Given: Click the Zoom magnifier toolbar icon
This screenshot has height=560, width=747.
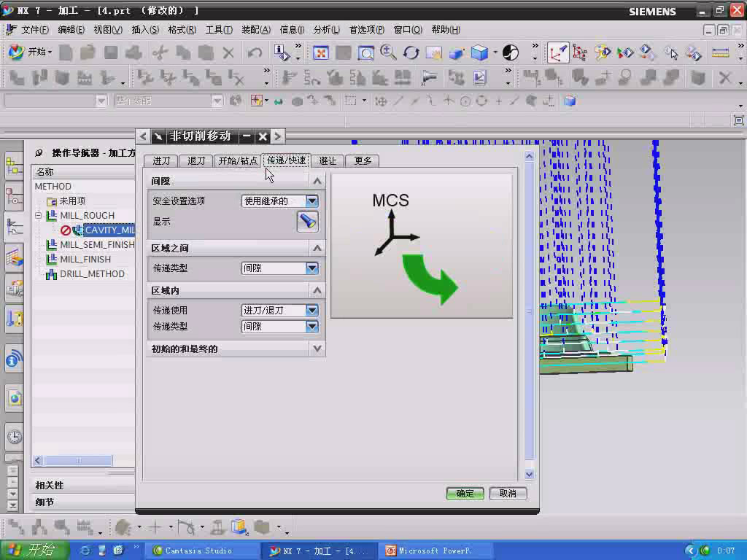Looking at the screenshot, I should 388,52.
